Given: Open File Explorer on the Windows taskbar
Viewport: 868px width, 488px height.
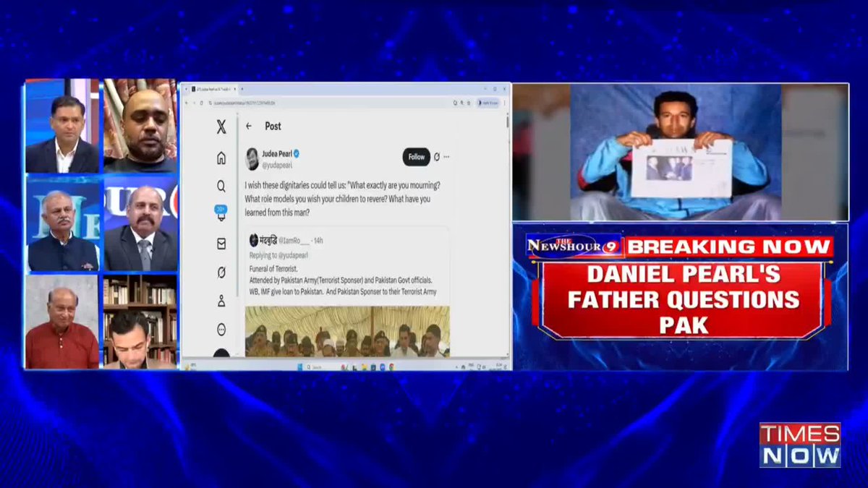Looking at the screenshot, I should pos(364,367).
